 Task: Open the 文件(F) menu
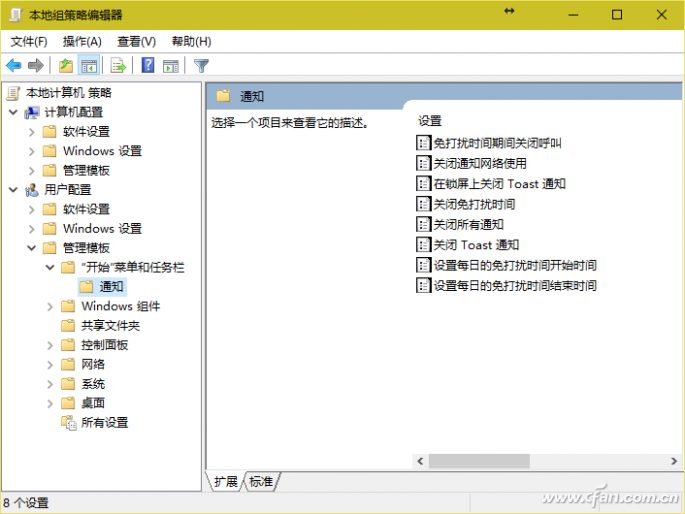[29, 41]
